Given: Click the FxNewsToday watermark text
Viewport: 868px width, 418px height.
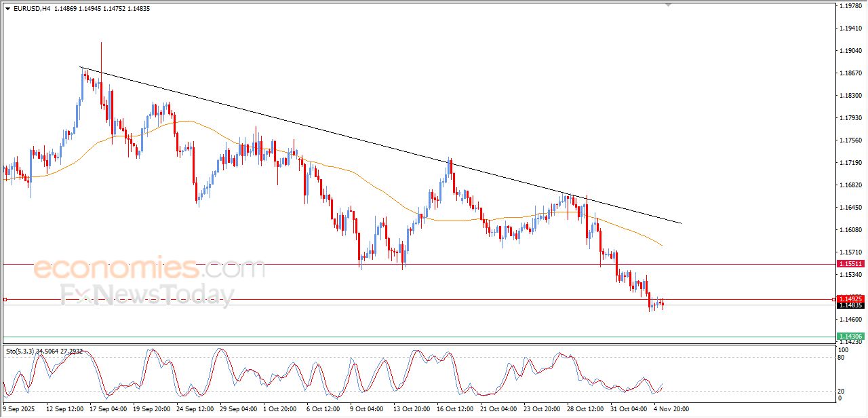Looking at the screenshot, I should click(x=147, y=295).
